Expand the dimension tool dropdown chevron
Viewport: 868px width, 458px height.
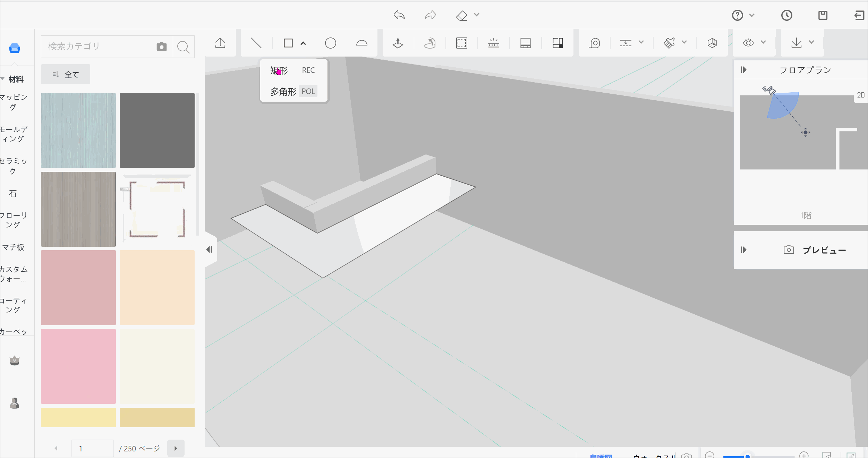[641, 42]
